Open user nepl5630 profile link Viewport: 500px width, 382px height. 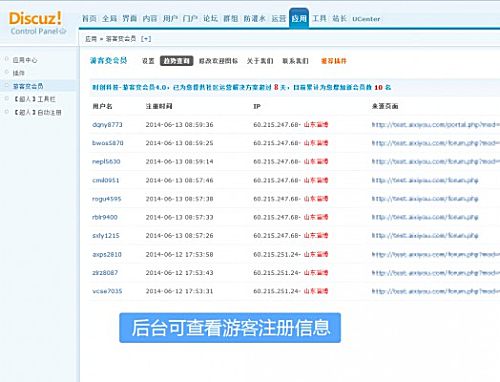pyautogui.click(x=106, y=162)
